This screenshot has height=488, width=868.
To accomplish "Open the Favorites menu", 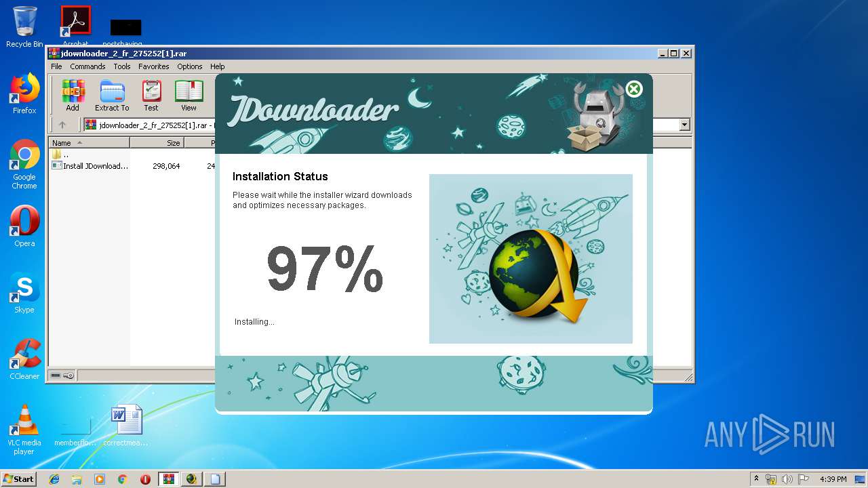I will [154, 66].
